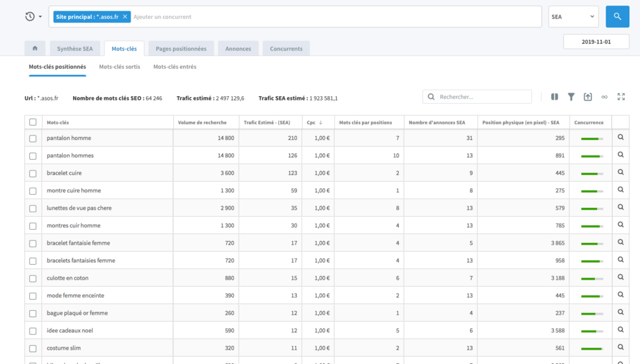Viewport: 640px width, 364px height.
Task: Click the magnifier for mode femme enceinte
Action: (x=621, y=295)
